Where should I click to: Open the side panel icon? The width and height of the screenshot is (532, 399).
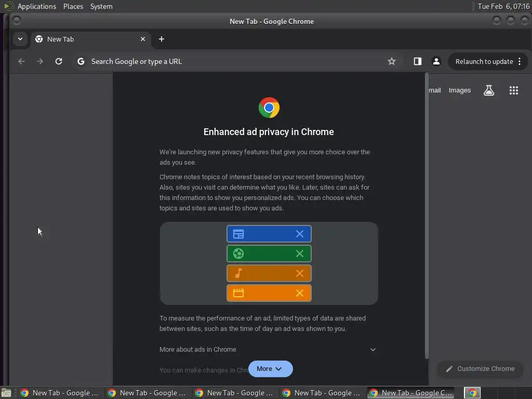click(x=418, y=61)
